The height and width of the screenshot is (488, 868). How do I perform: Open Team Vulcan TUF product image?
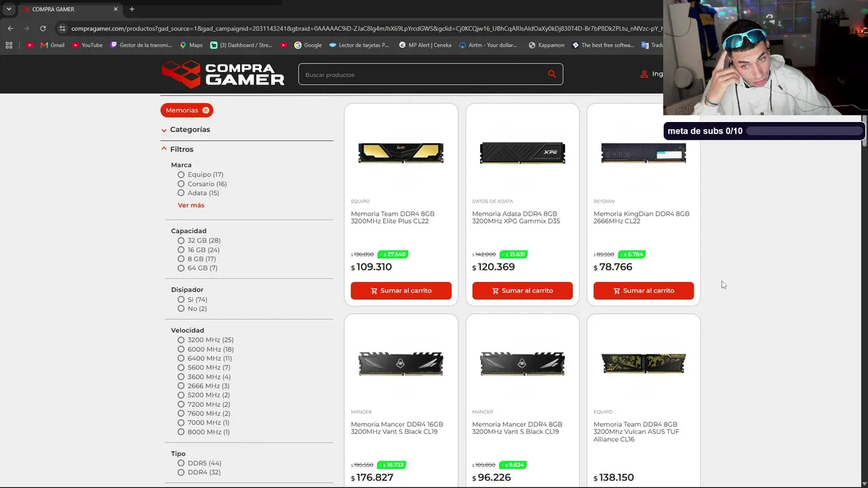point(644,364)
